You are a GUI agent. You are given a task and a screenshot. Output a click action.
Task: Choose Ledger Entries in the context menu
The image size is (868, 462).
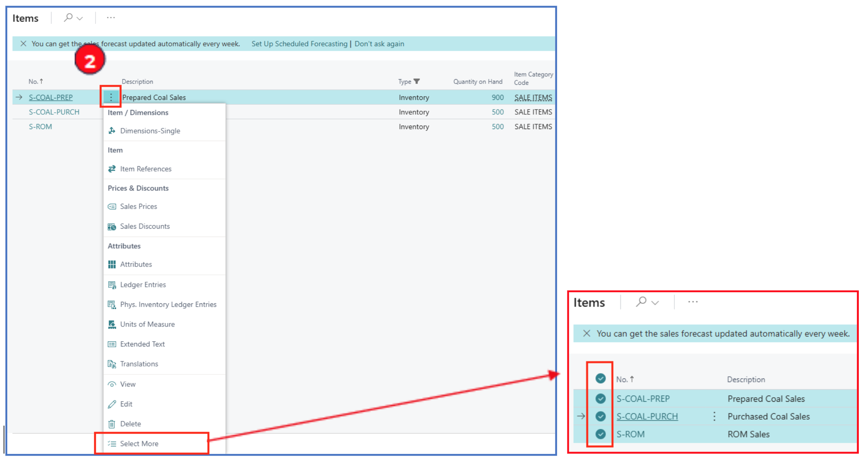coord(143,285)
